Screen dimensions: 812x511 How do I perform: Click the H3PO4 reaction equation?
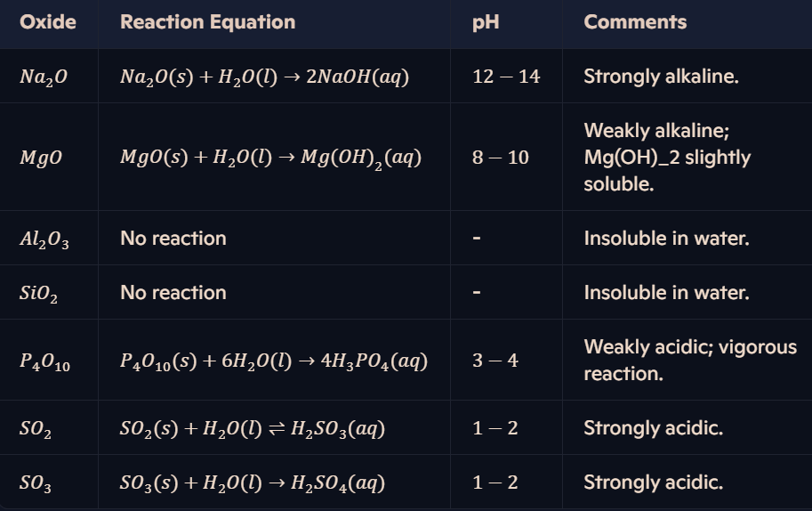pos(274,361)
